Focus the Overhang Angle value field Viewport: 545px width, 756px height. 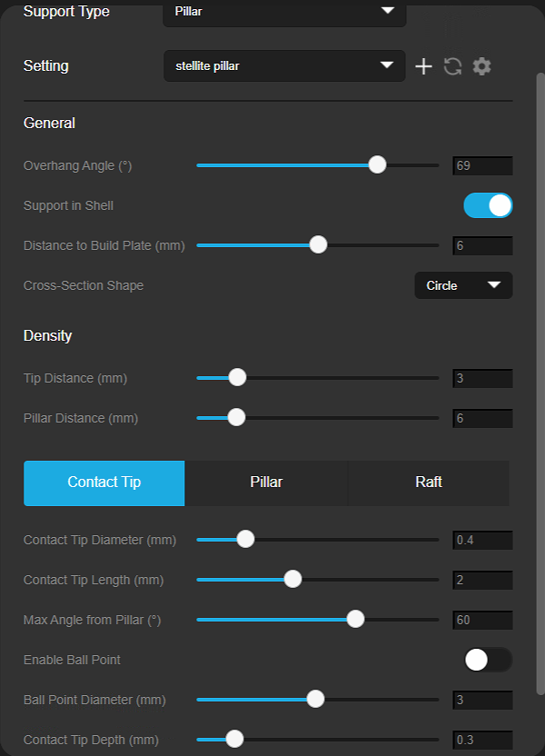coord(482,165)
